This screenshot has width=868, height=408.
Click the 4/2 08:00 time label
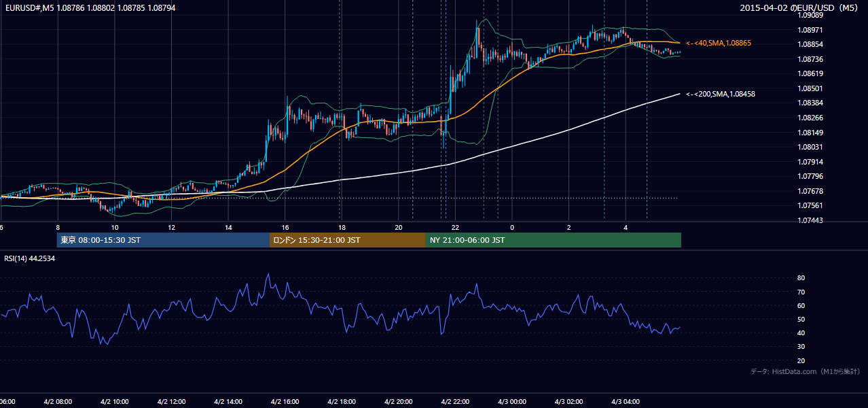tap(58, 401)
